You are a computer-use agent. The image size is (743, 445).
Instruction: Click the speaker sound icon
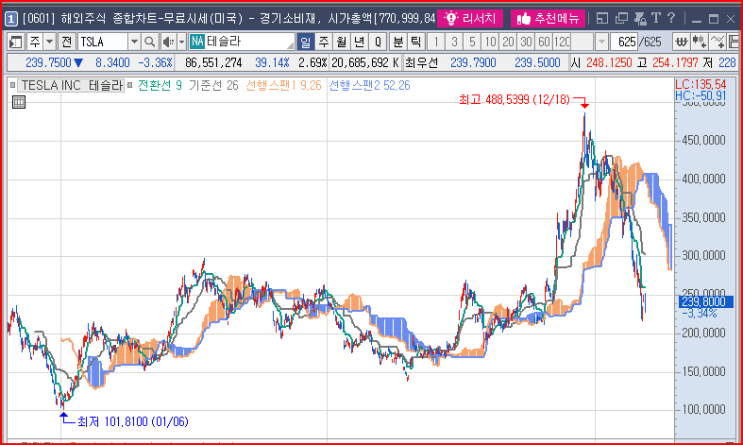tap(168, 42)
